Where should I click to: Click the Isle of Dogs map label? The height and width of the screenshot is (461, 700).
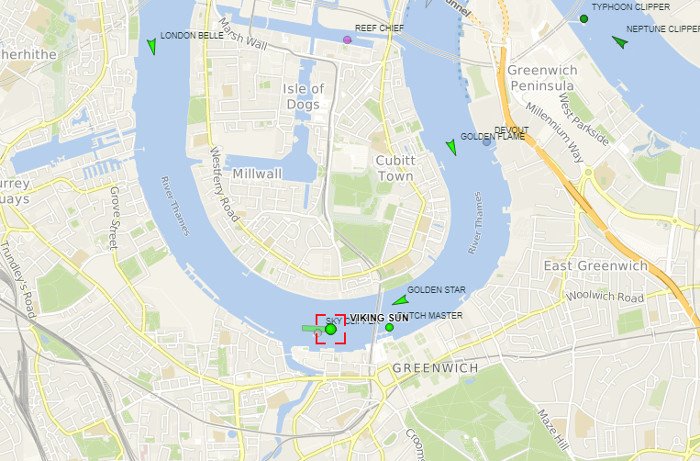303,96
